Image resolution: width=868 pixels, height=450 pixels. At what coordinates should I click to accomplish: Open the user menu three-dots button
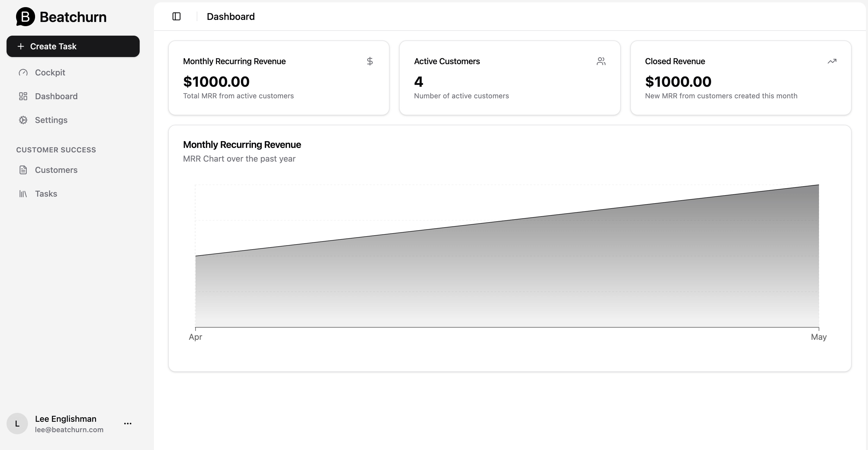tap(128, 423)
